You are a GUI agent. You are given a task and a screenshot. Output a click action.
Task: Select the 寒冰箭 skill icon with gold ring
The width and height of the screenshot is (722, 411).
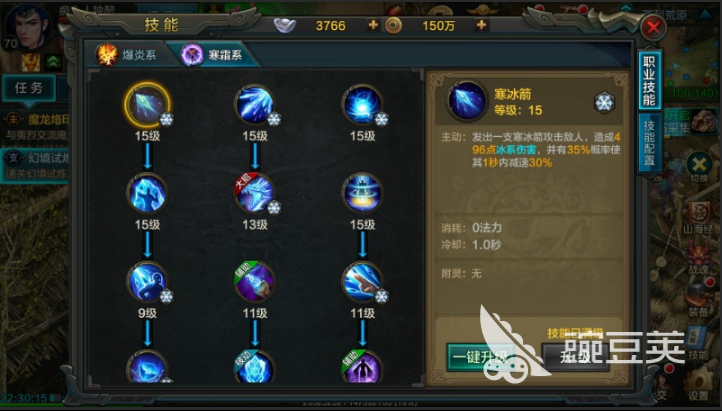pyautogui.click(x=147, y=105)
